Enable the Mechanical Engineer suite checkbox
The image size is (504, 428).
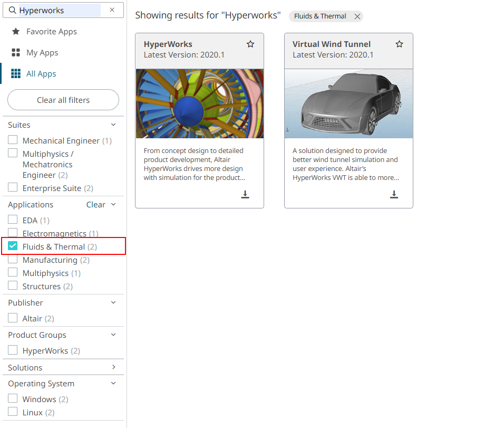13,140
